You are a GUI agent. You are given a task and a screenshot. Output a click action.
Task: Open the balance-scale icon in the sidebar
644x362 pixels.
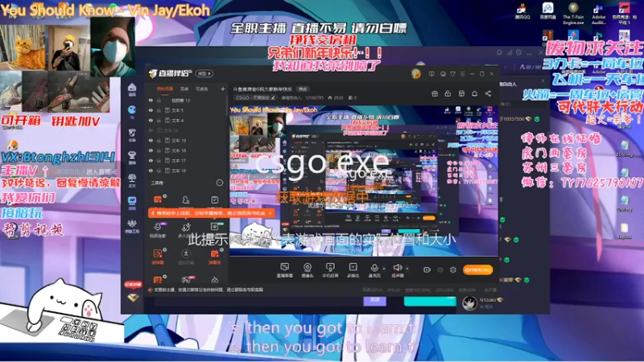(x=132, y=178)
